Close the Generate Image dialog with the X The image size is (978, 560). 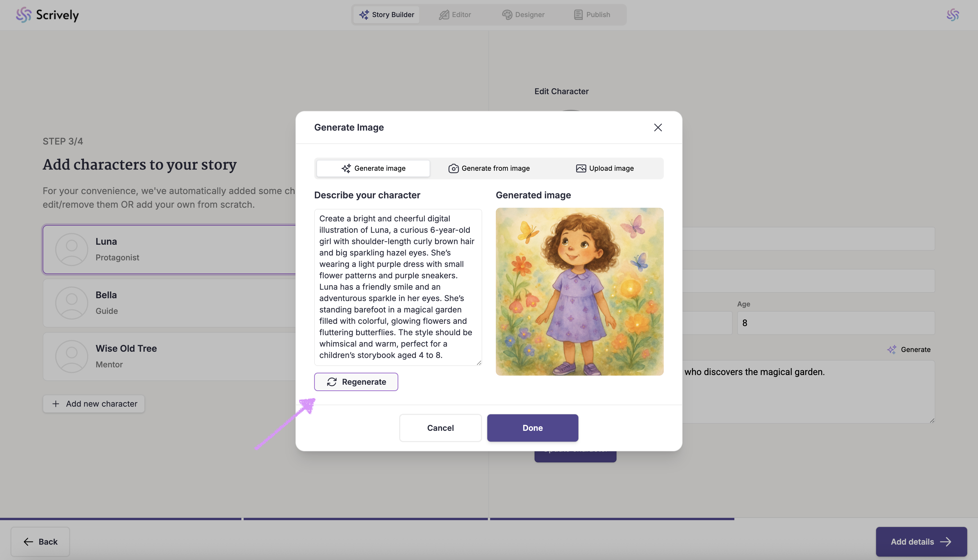(658, 127)
